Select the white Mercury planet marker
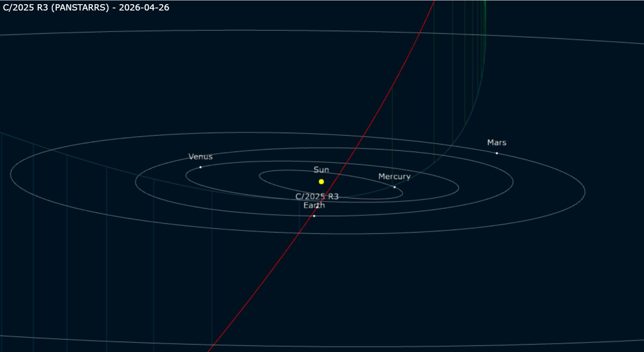This screenshot has width=644, height=352. (394, 187)
